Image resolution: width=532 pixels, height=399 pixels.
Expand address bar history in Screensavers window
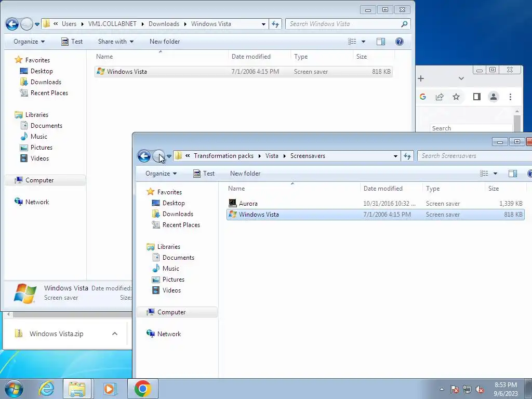coord(395,156)
